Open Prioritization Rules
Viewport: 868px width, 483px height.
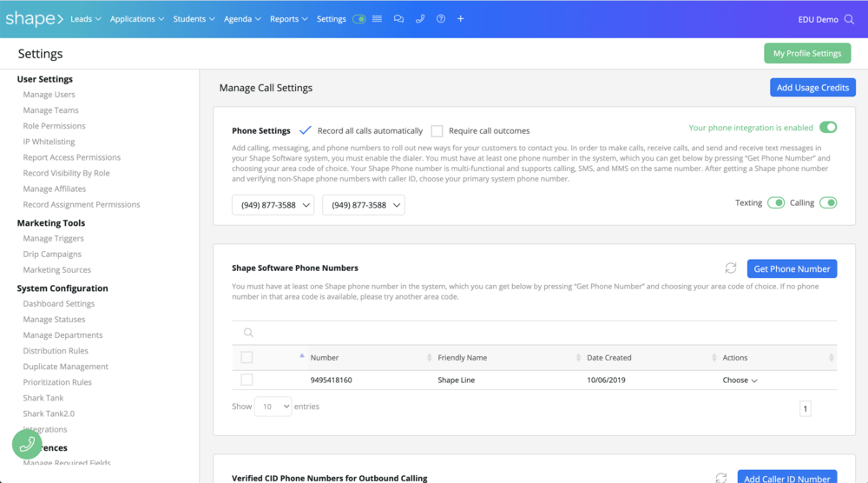click(57, 382)
